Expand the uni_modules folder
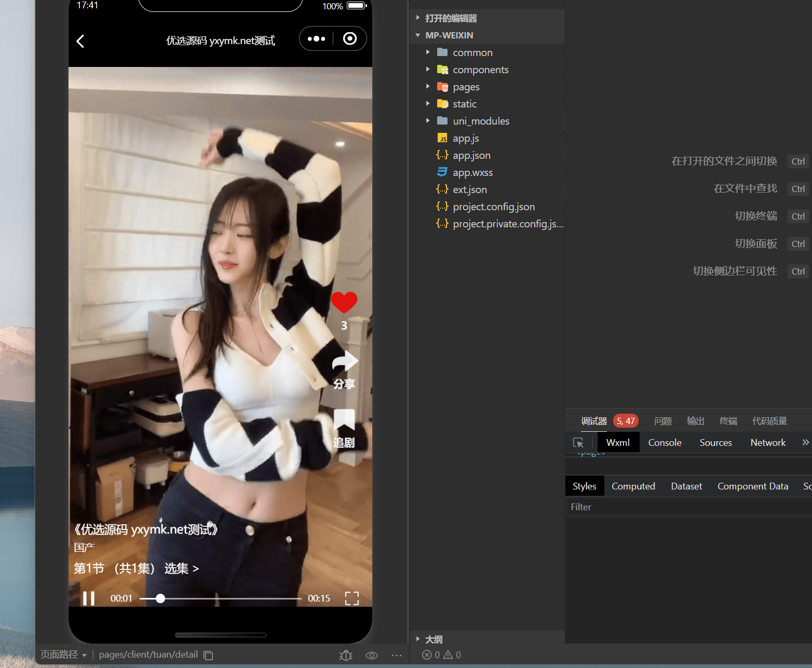This screenshot has height=668, width=812. [x=487, y=121]
